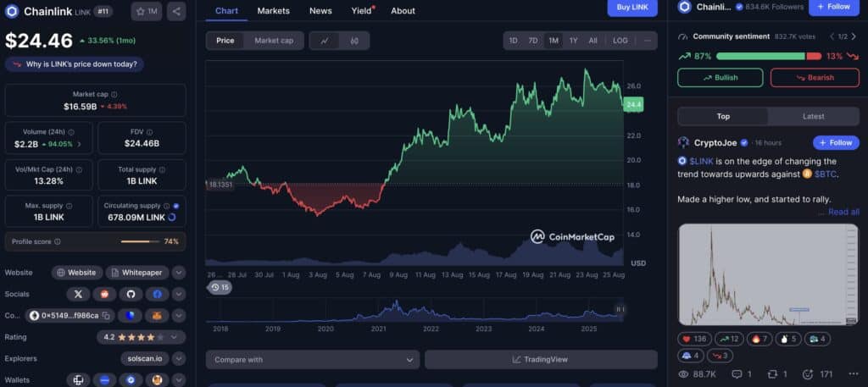This screenshot has width=868, height=387.
Task: Open Chainlink's Reddit social link
Action: pos(104,294)
